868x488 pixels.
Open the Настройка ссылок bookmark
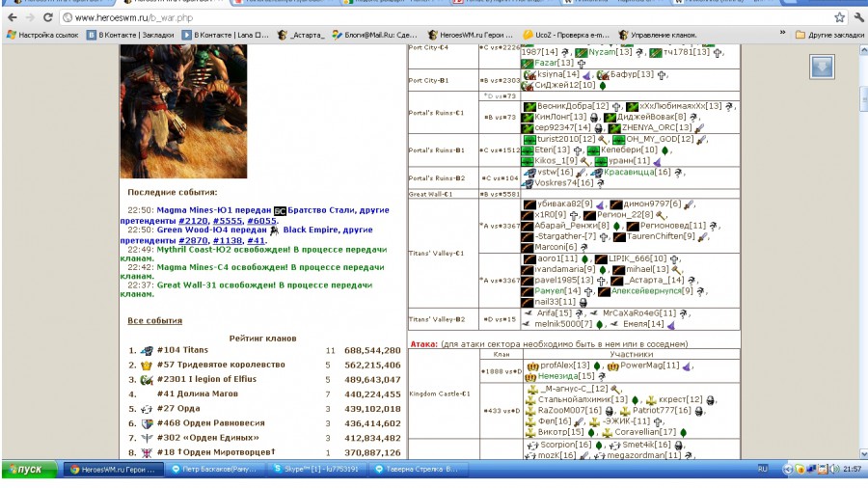coord(42,35)
